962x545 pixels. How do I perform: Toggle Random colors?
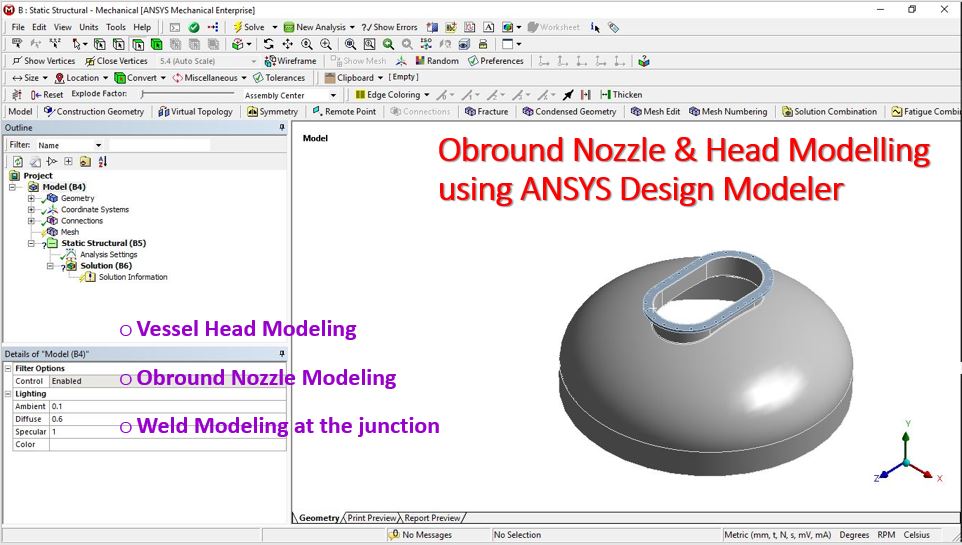[x=437, y=61]
